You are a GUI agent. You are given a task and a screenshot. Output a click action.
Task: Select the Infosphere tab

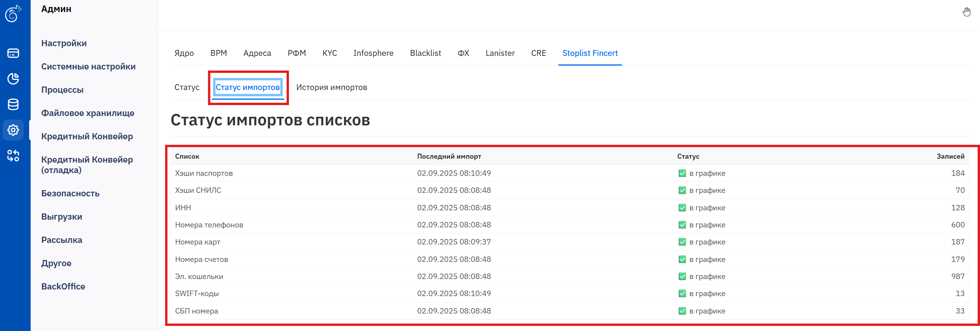pos(373,53)
